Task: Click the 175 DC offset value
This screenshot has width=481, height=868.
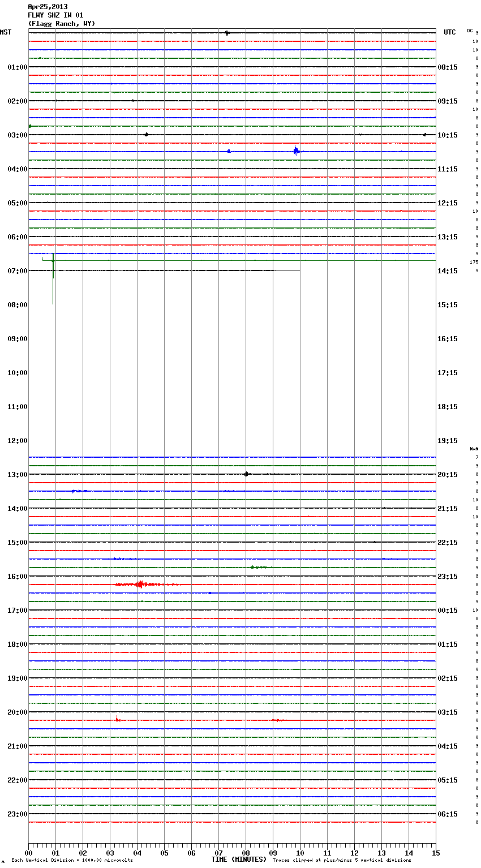Action: pos(474,262)
